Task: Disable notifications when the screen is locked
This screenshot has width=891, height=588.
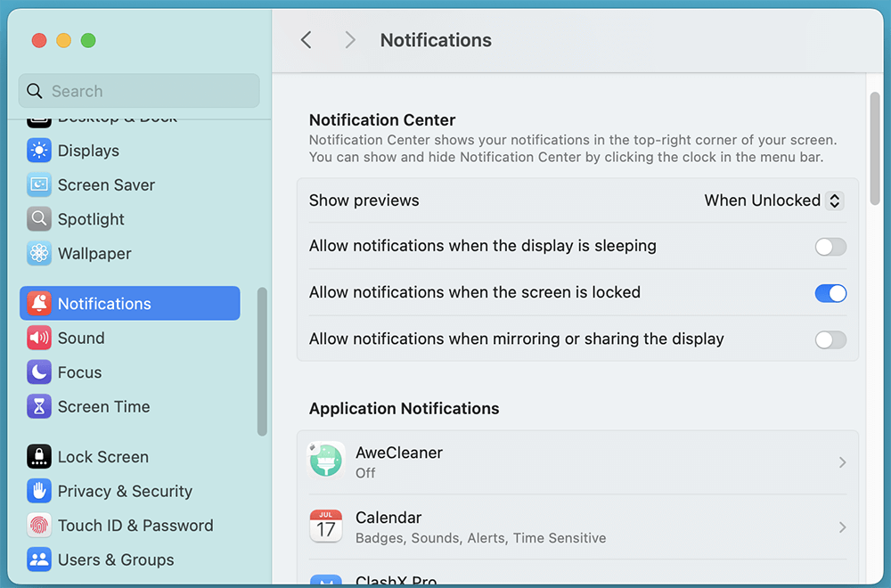Action: 830,293
